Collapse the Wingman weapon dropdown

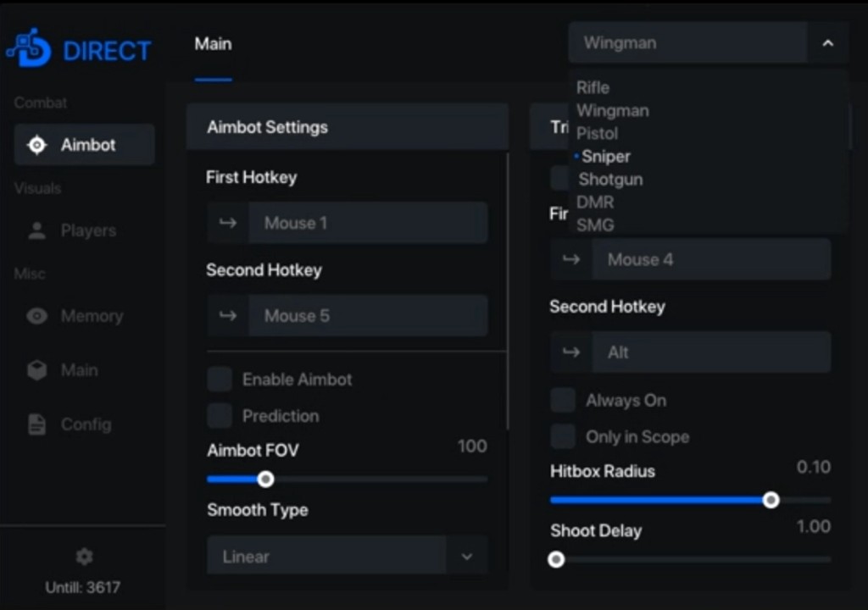pos(827,43)
